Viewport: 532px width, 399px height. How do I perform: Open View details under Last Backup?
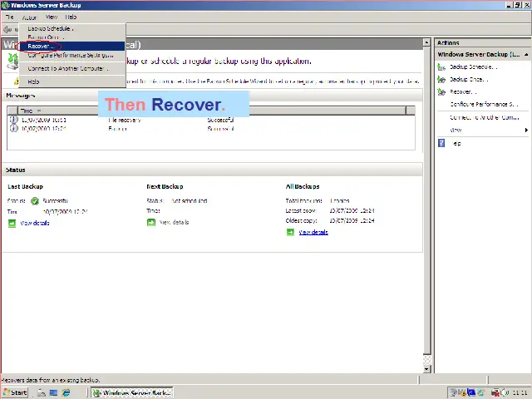tap(35, 223)
